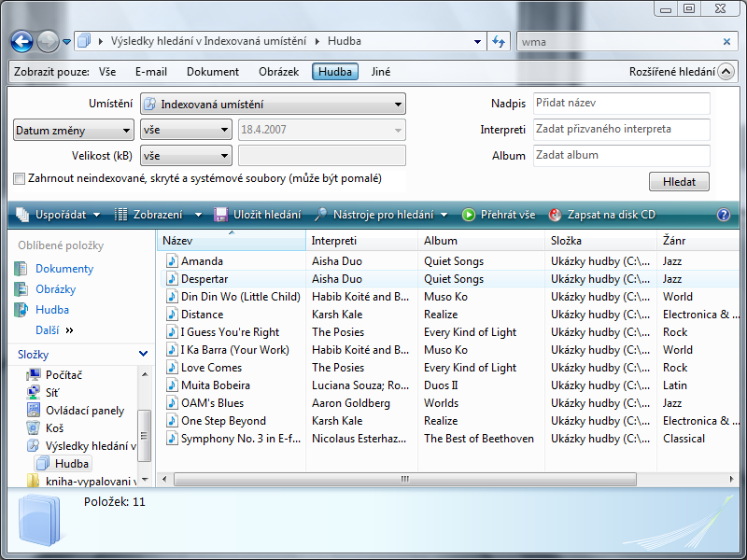The width and height of the screenshot is (747, 560).
Task: Filter results to E-mail only
Action: click(151, 72)
